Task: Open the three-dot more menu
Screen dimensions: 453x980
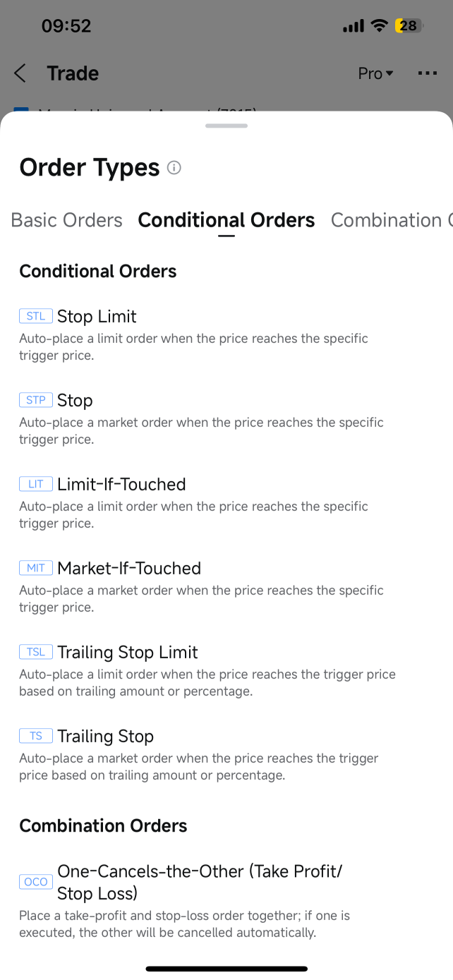Action: coord(427,73)
